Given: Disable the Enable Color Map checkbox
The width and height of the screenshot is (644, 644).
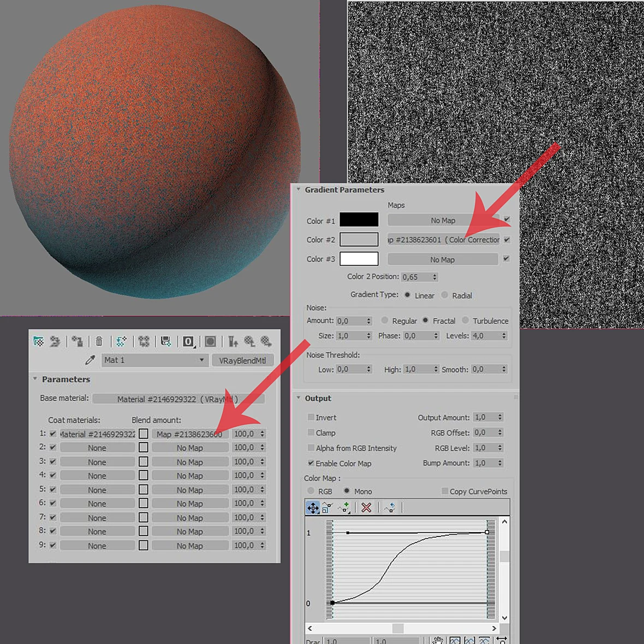Looking at the screenshot, I should (x=311, y=463).
